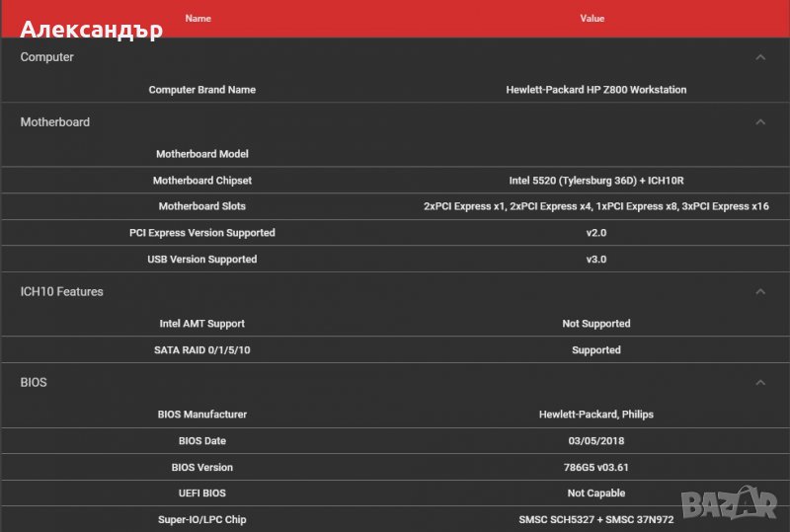The image size is (790, 532).
Task: Click the PCI Express Version Supported label
Action: click(201, 233)
